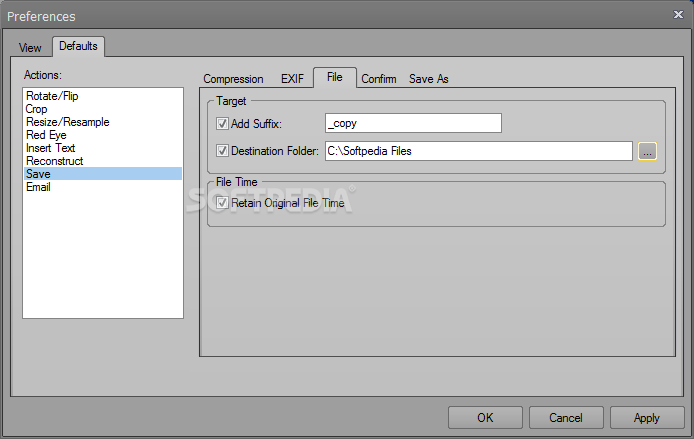
Task: Select Save in the Actions list
Action: [x=103, y=174]
